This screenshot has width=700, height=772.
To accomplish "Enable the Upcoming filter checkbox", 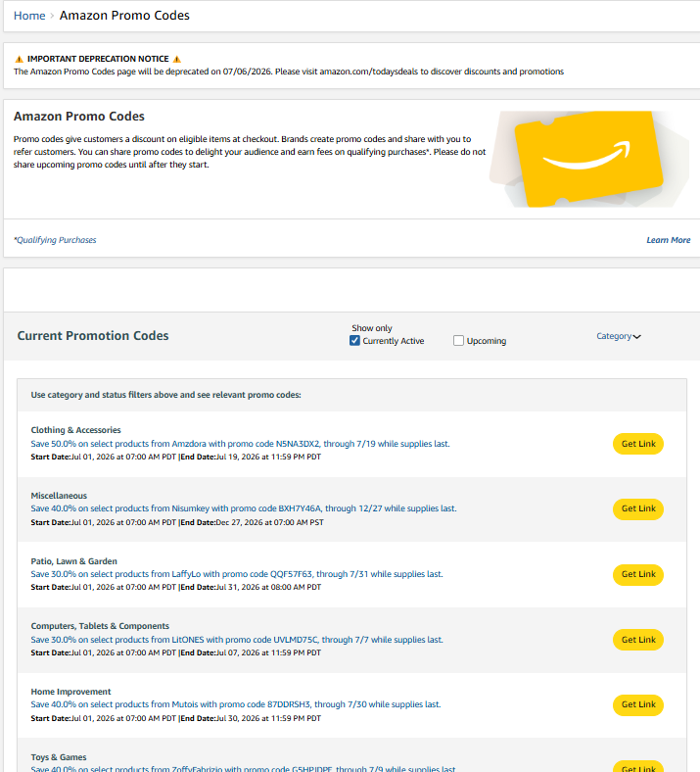I will [458, 341].
